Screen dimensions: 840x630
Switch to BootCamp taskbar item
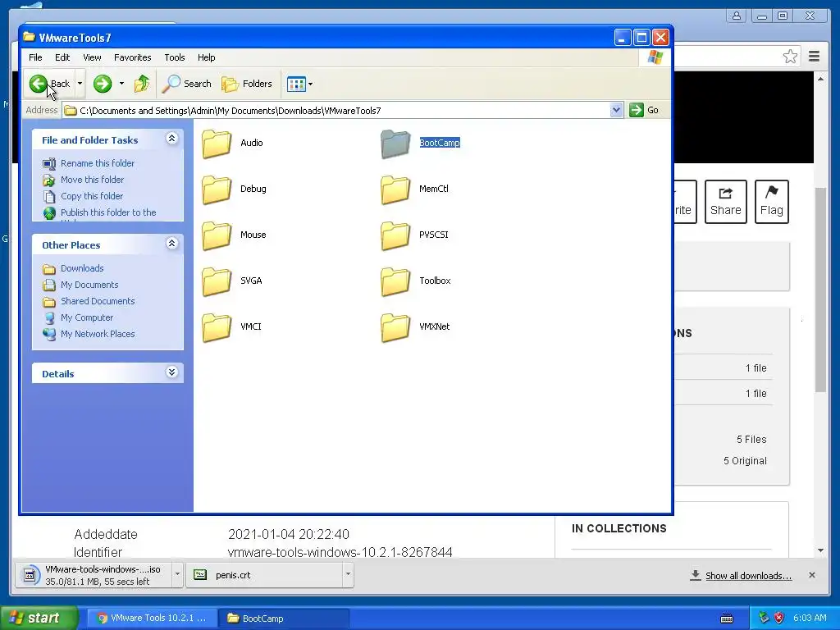pos(285,618)
